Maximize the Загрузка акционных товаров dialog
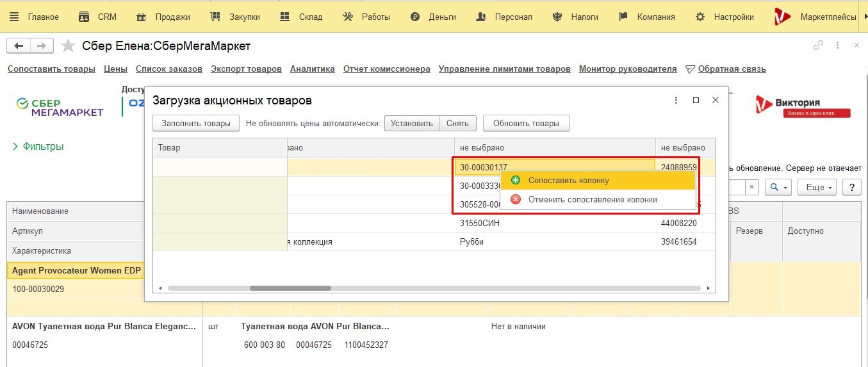This screenshot has width=868, height=367. (x=696, y=101)
